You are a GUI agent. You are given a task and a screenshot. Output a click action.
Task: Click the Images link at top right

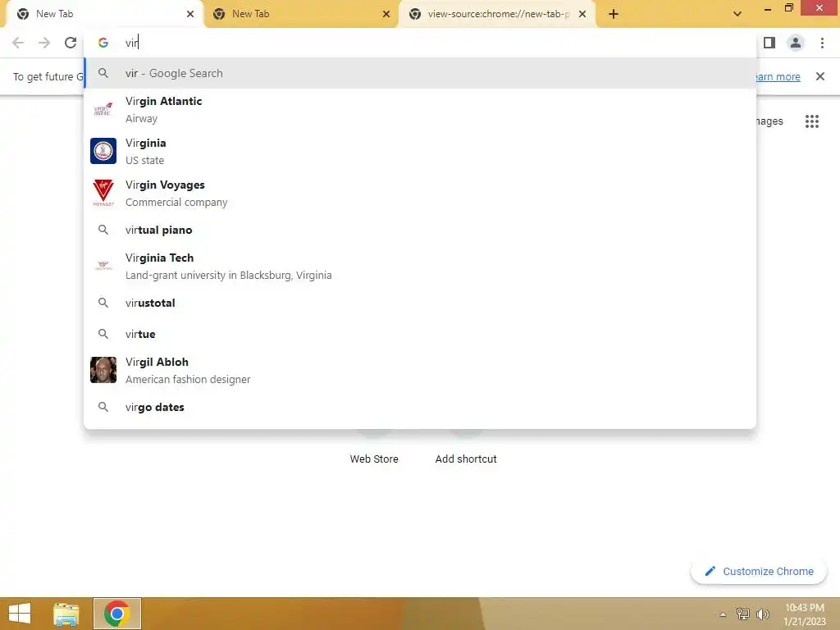coord(769,121)
